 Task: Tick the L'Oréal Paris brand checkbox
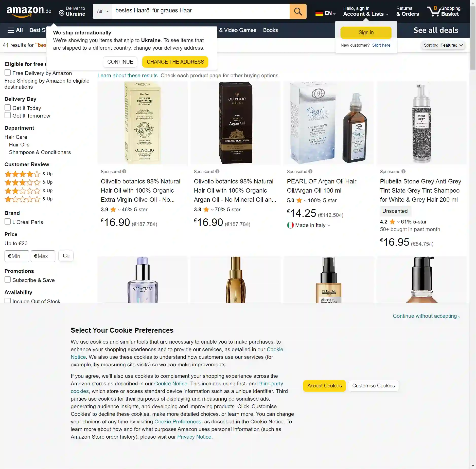click(8, 222)
